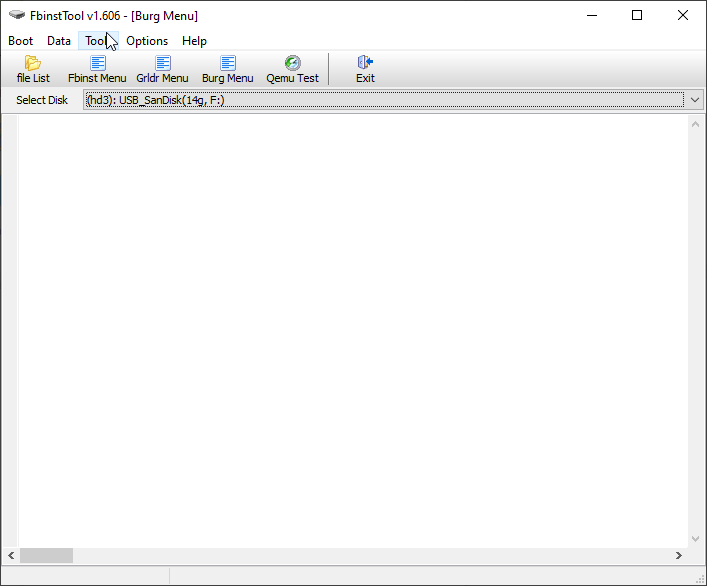Screen dimensions: 707x586
Task: Maximize the FbinstTool window
Action: [637, 15]
